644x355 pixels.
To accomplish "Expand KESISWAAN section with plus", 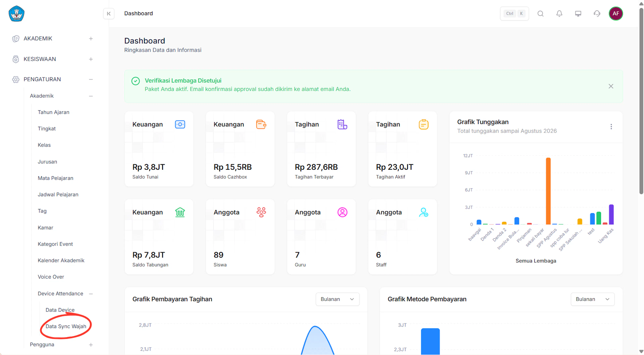I will pyautogui.click(x=91, y=59).
